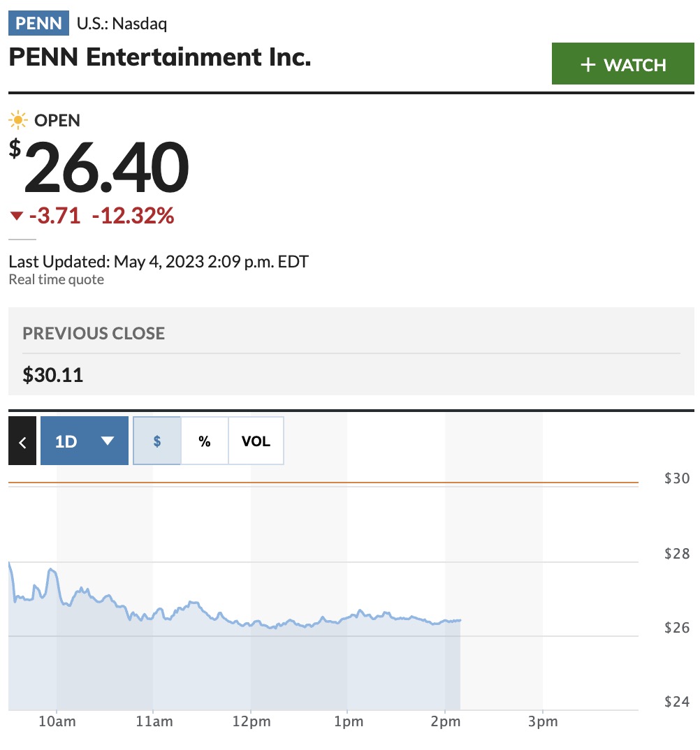
Task: Click the PENN Entertainment Inc. title
Action: tap(160, 57)
